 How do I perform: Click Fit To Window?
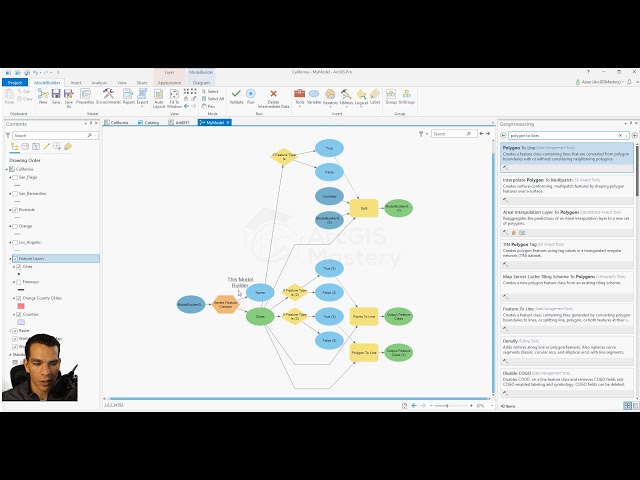pos(174,99)
